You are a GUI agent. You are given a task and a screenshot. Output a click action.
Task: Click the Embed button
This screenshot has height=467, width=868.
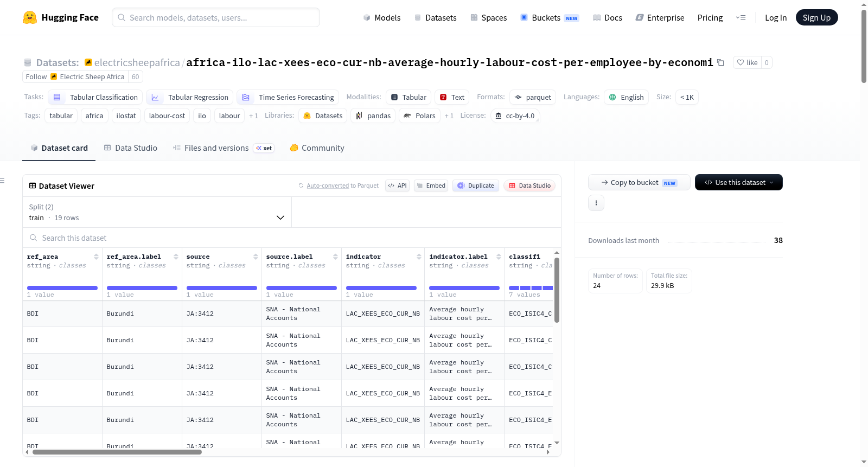coord(431,185)
